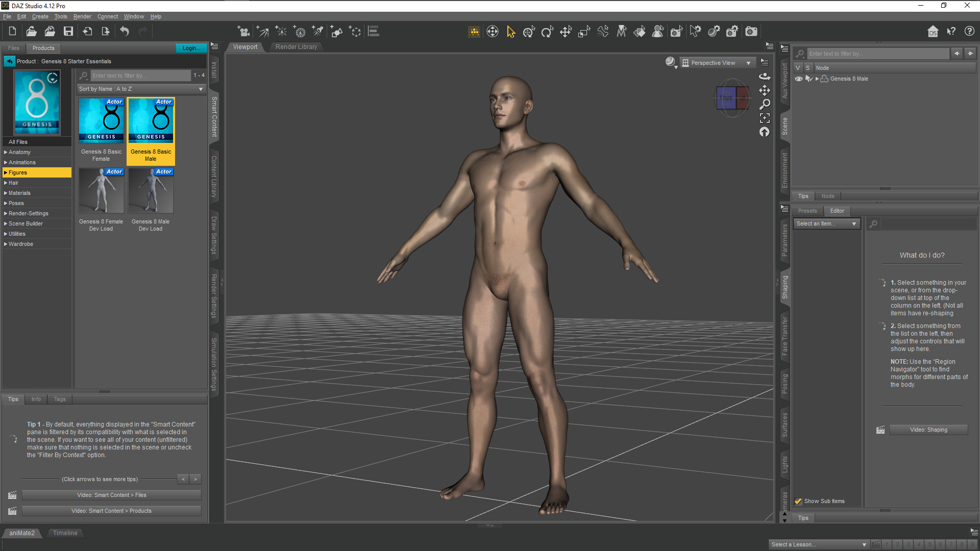
Task: Click the viewport draw style sphere icon
Action: tap(671, 62)
